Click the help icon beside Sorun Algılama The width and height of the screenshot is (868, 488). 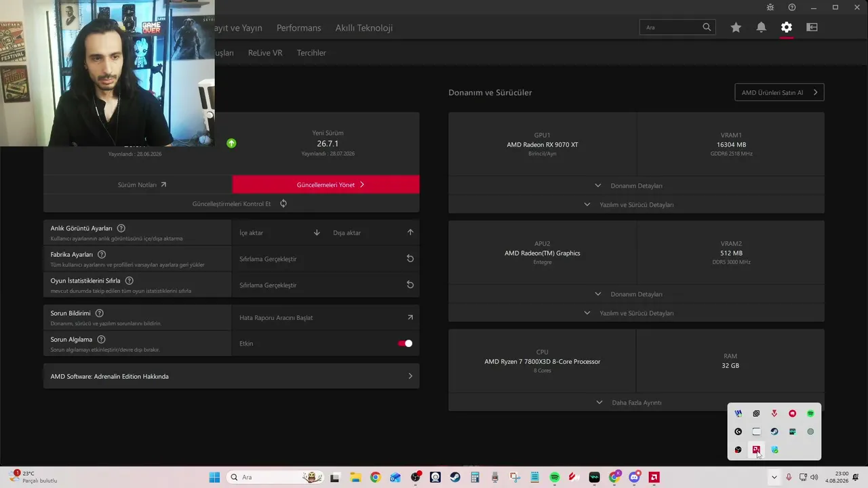[x=101, y=339]
